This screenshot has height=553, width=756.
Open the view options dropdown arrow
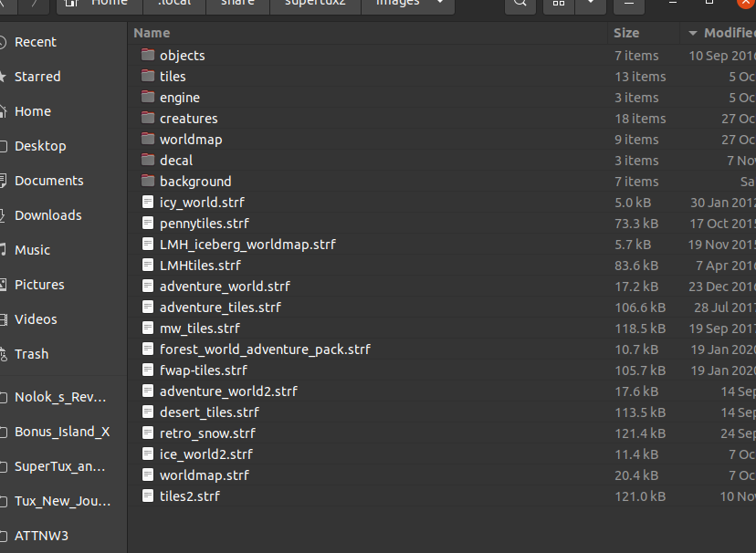click(x=591, y=3)
